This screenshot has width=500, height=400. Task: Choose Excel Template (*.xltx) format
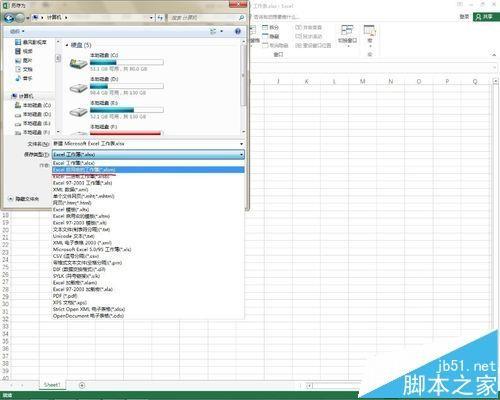point(148,210)
